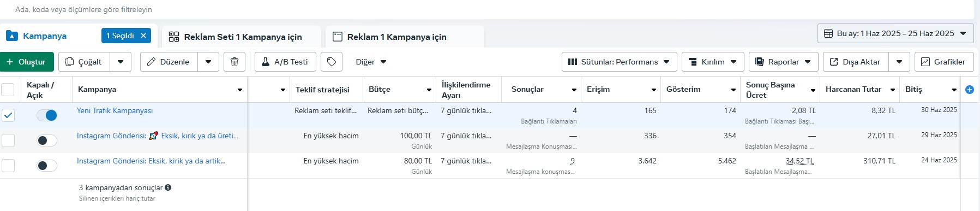The image size is (980, 211).
Task: Check the box for the 100,00 TL budget campaign
Action: pos(8,140)
